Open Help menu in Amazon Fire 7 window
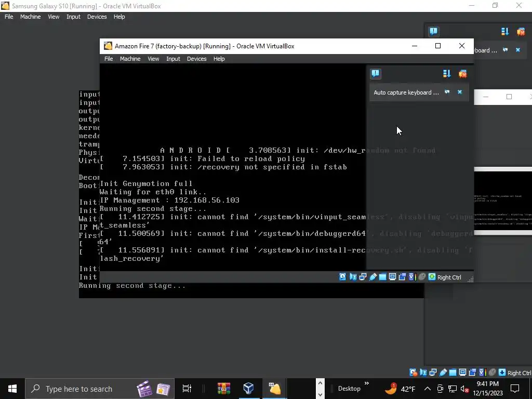532x399 pixels. (x=219, y=59)
